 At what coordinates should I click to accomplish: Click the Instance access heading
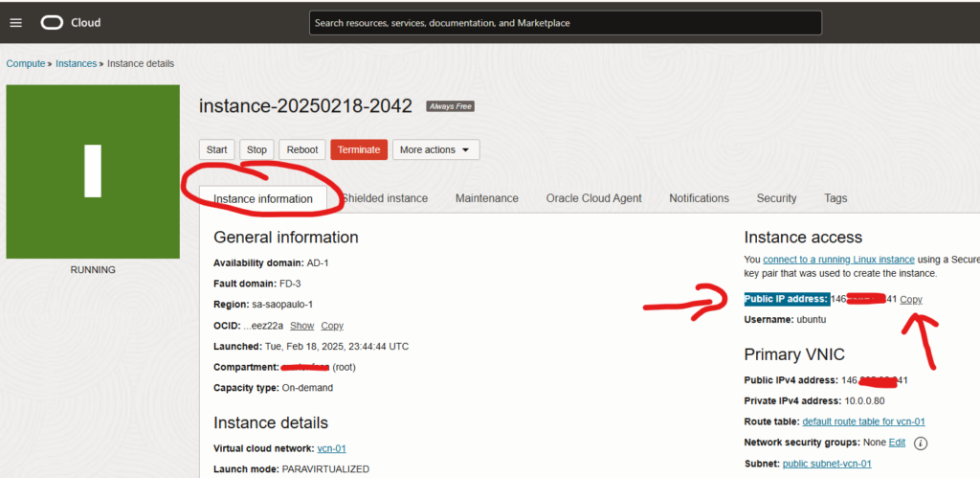coord(803,238)
